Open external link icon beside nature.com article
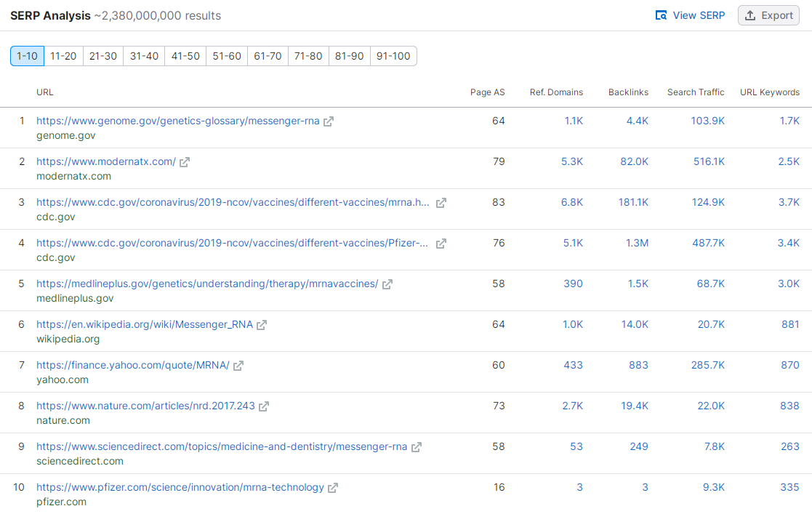Screen dimensions: 812x514 (x=264, y=406)
